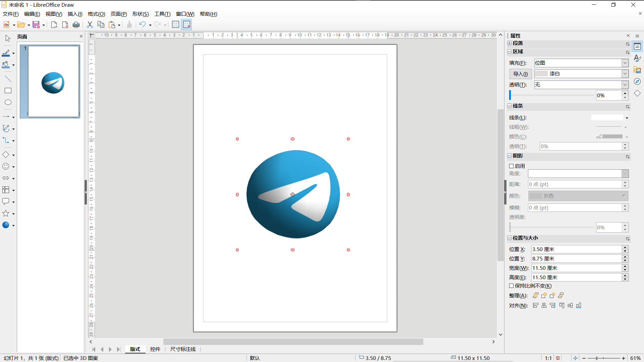Select the callout shapes tool
This screenshot has height=362, width=644.
[x=6, y=201]
